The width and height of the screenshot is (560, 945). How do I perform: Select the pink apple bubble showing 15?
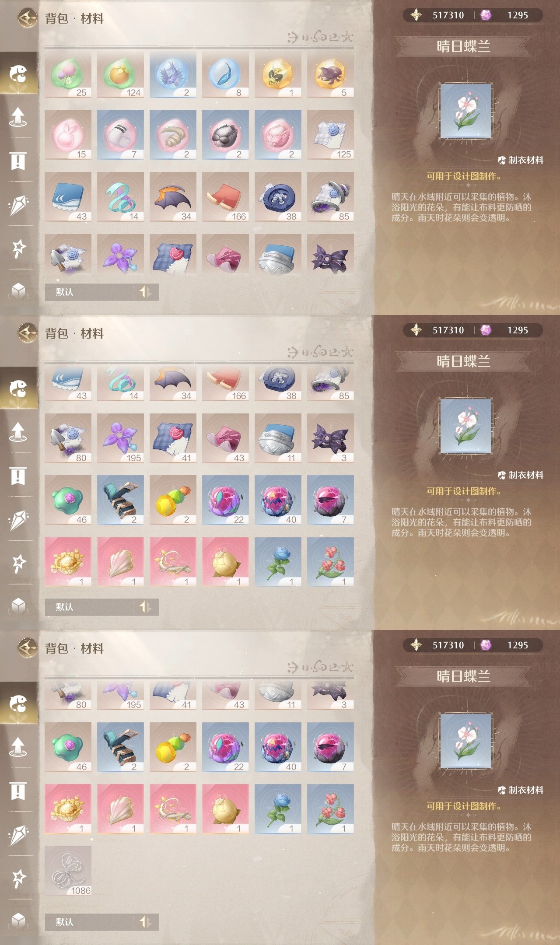pyautogui.click(x=68, y=135)
